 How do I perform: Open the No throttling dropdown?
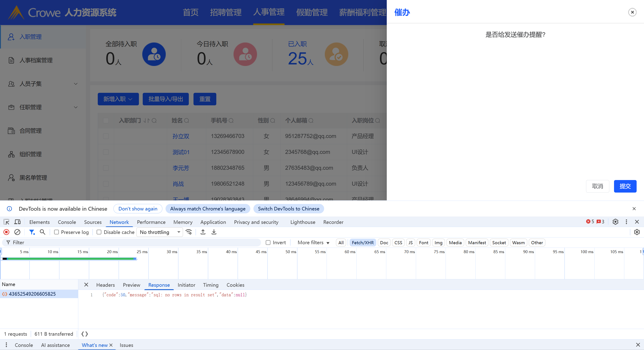point(159,232)
